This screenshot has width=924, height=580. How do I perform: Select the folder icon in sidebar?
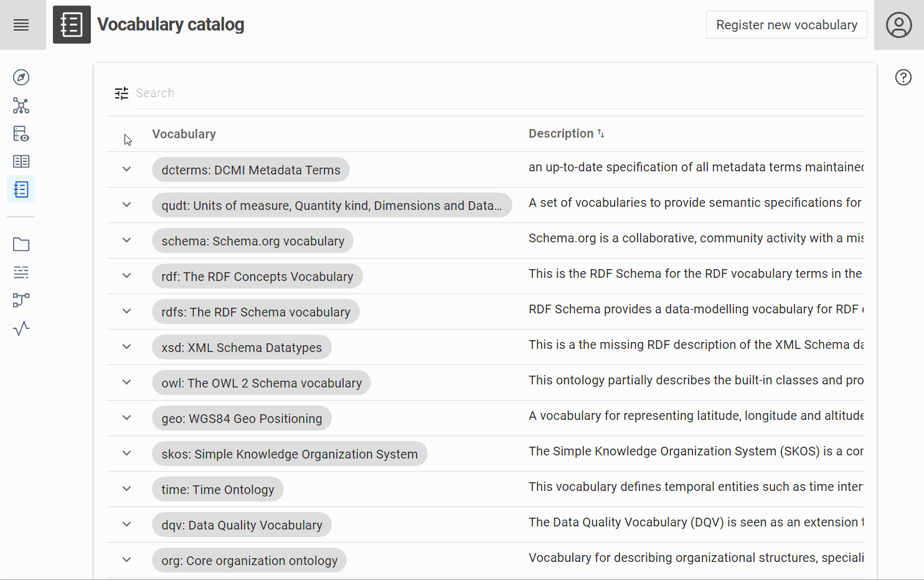(x=21, y=244)
